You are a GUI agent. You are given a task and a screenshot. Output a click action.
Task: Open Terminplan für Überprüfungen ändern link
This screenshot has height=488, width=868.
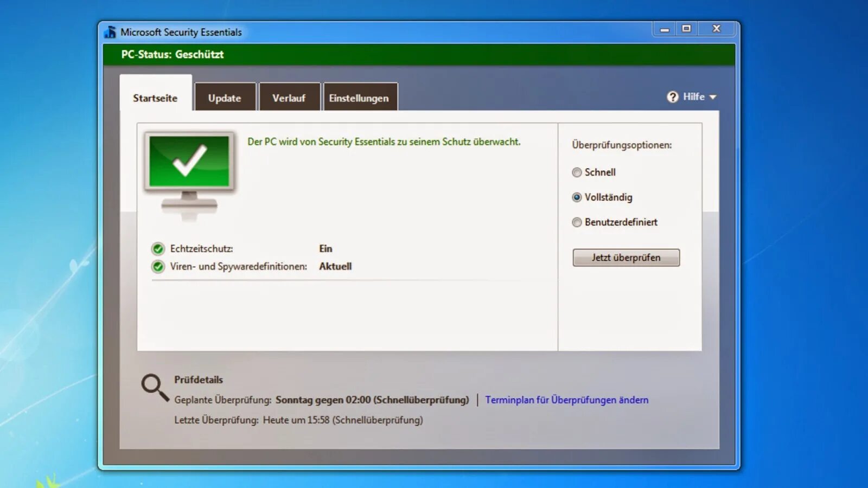pyautogui.click(x=567, y=400)
